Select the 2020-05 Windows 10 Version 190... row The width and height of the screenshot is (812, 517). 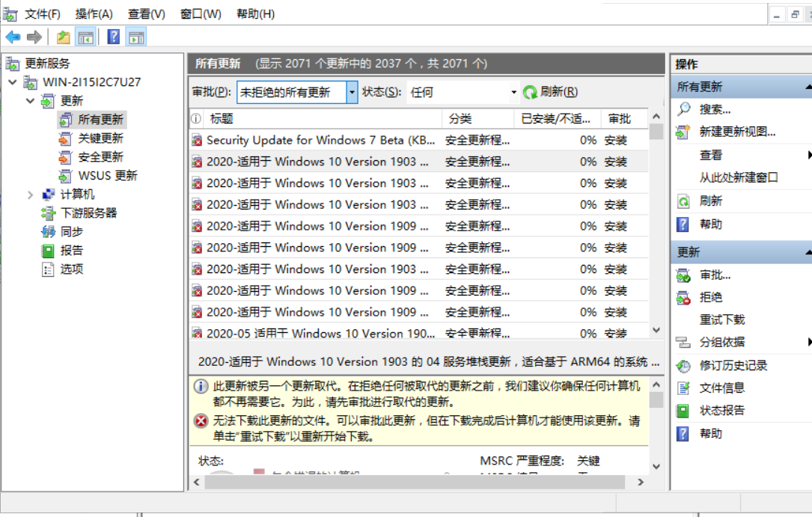click(x=419, y=333)
